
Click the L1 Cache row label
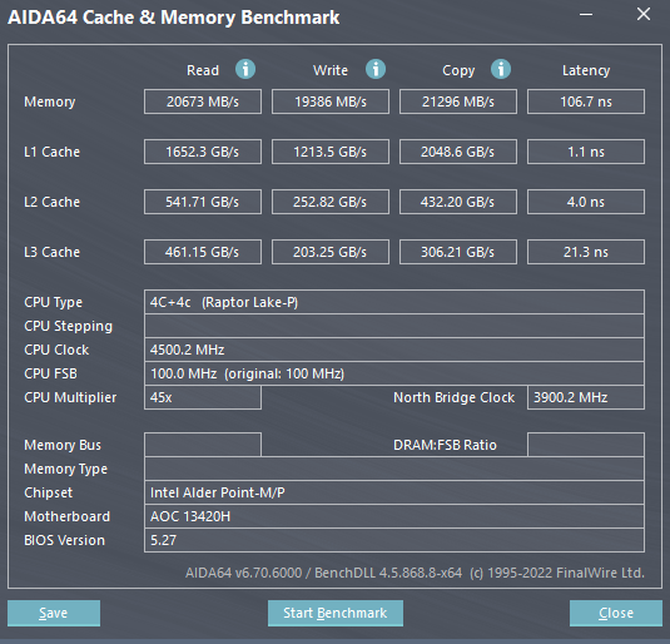(52, 152)
